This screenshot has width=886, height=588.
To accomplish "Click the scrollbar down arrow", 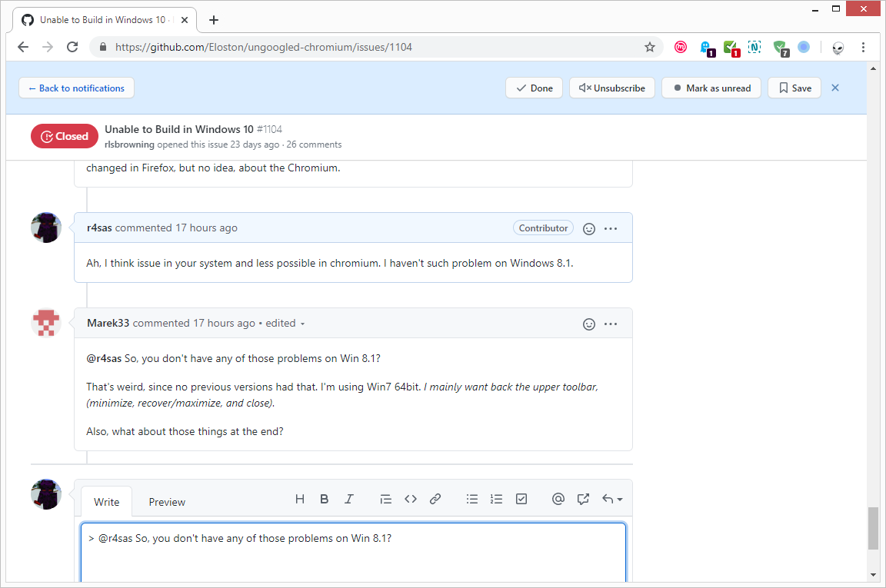I will point(873,575).
